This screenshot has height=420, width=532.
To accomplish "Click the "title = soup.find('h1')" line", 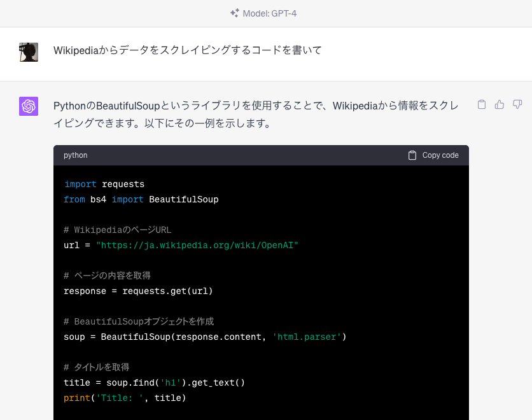I will coord(154,382).
